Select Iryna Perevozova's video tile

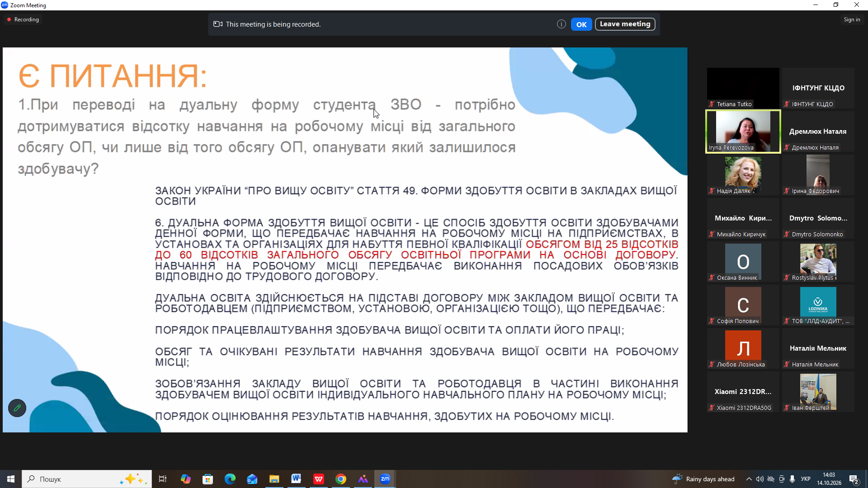[743, 131]
